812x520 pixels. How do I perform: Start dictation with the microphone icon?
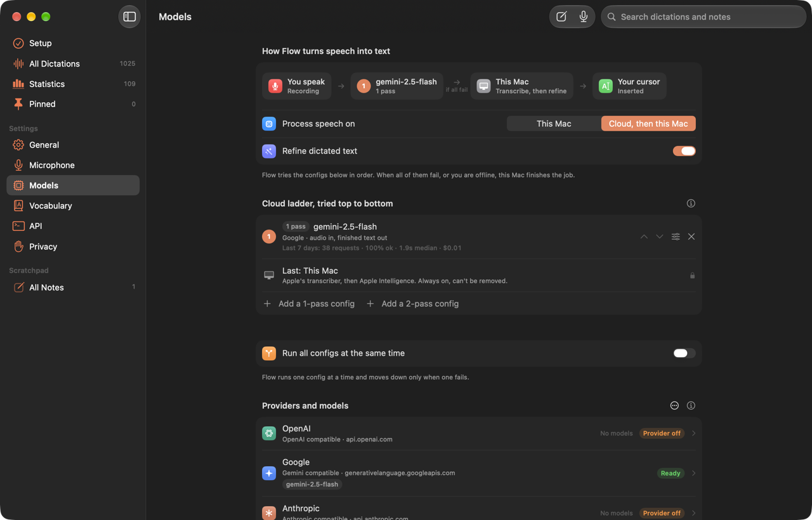(x=583, y=17)
